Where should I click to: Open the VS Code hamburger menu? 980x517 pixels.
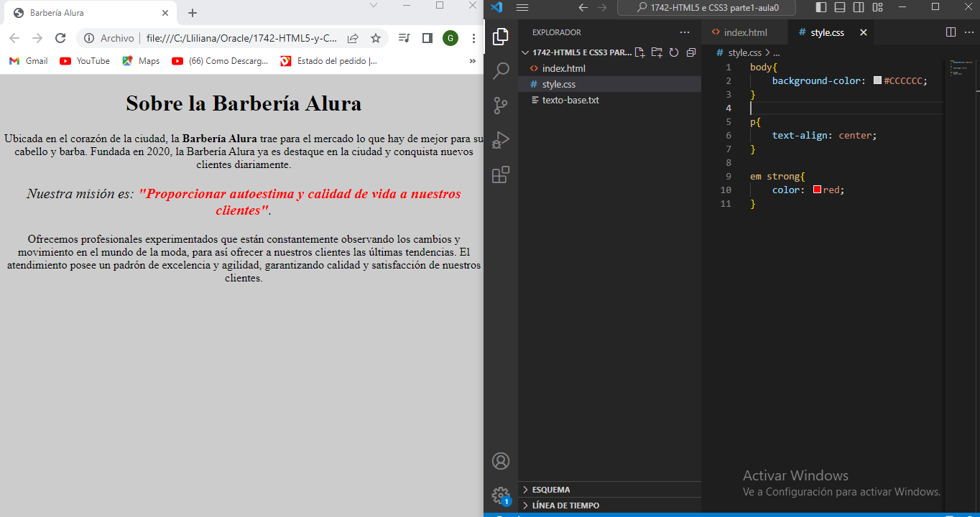point(522,7)
